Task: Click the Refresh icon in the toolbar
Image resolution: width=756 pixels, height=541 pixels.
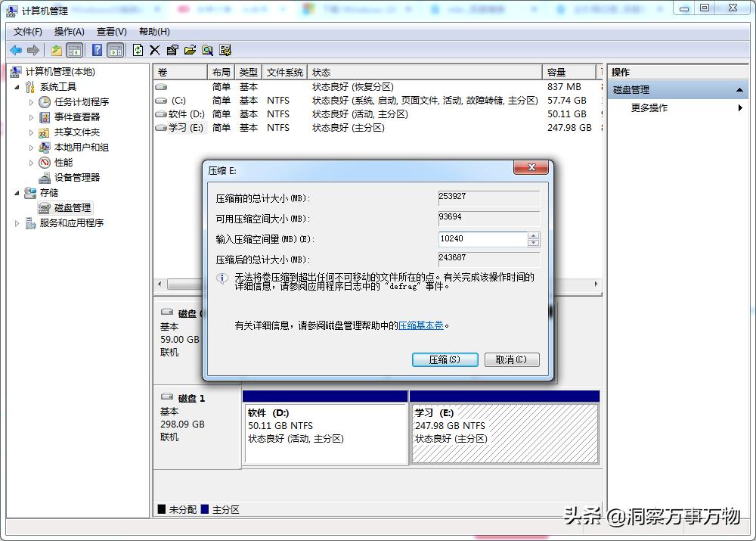Action: coord(138,50)
